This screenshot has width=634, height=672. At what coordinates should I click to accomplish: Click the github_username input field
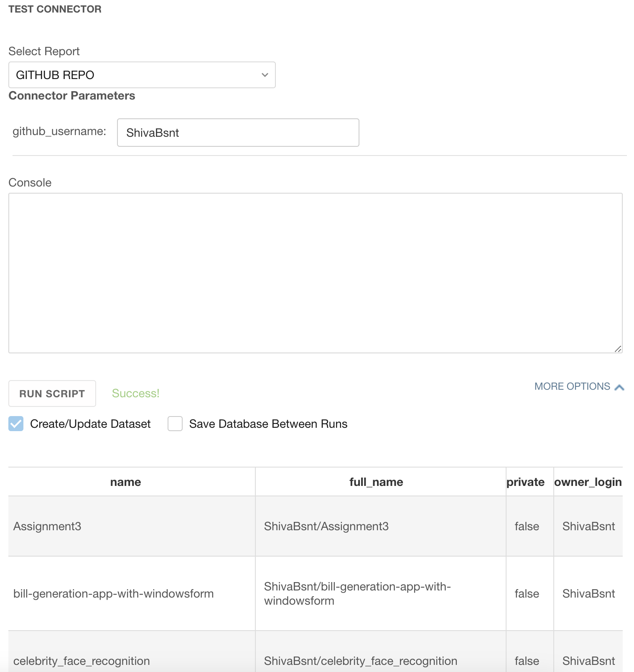238,133
